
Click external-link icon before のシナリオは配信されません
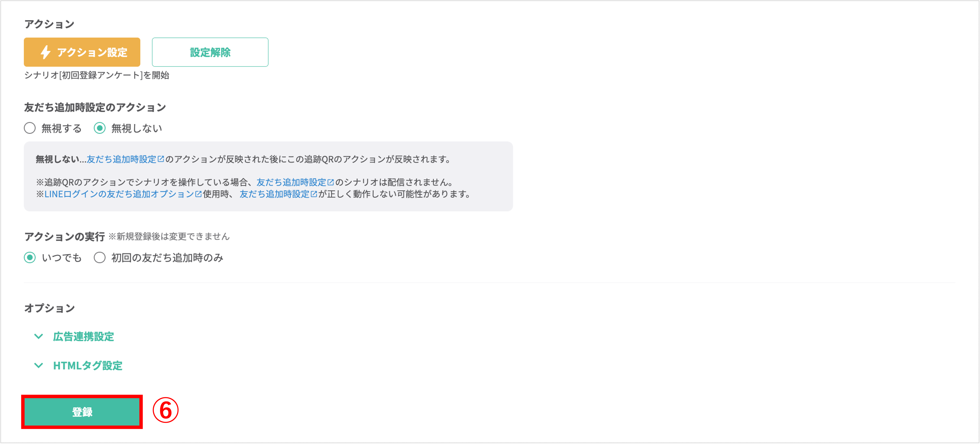(331, 182)
